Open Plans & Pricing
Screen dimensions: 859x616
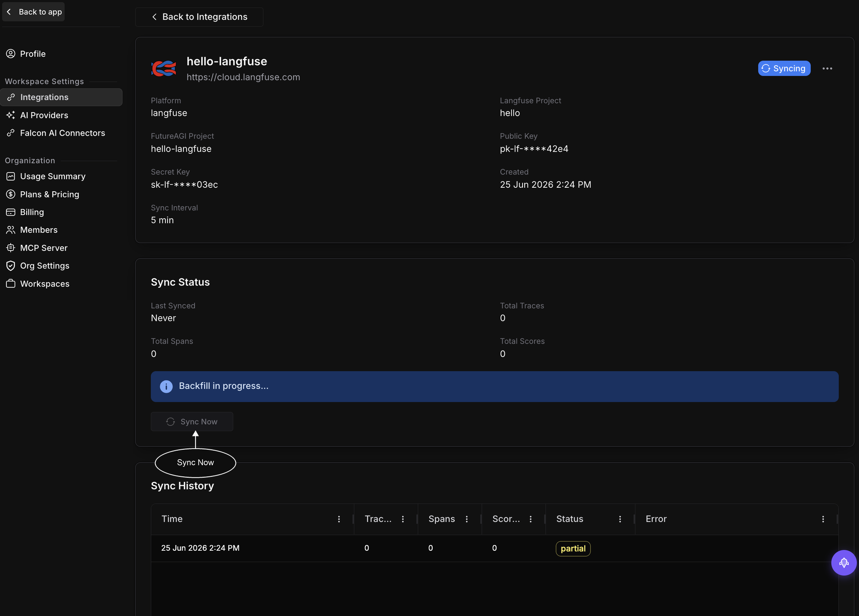(x=49, y=194)
